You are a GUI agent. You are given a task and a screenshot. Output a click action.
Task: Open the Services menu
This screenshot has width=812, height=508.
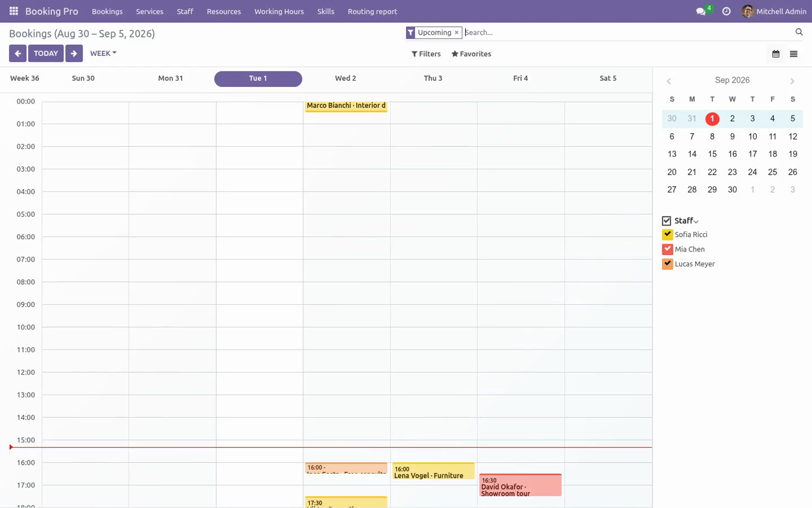coord(150,11)
